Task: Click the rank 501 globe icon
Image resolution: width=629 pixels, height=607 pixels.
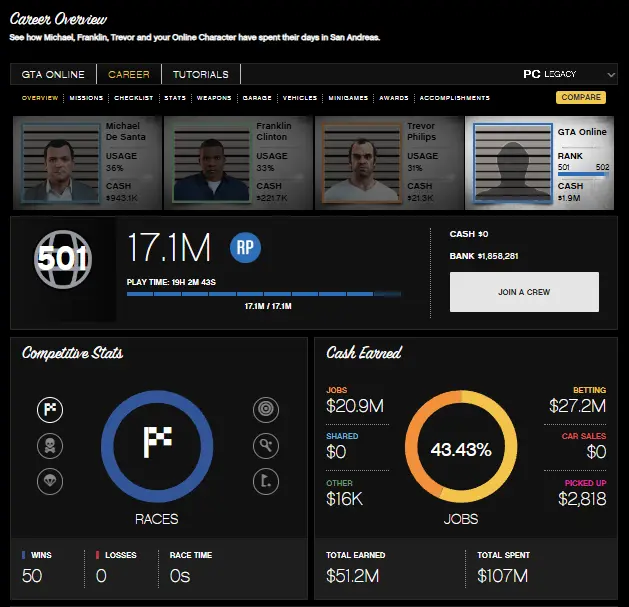Action: (63, 259)
